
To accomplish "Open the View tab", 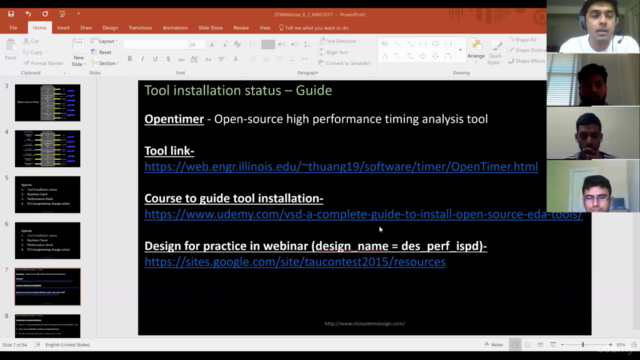I will click(265, 28).
